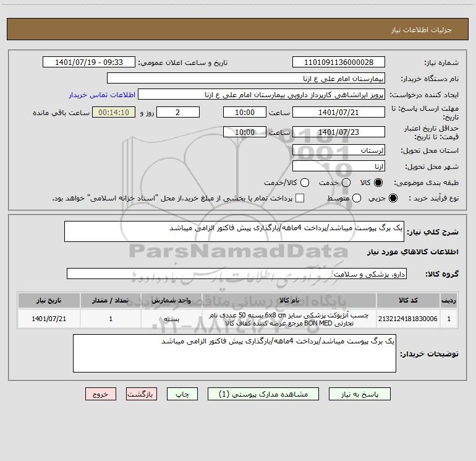This screenshot has height=461, width=476.
Task: Select the کالا radio button
Action: tap(378, 183)
